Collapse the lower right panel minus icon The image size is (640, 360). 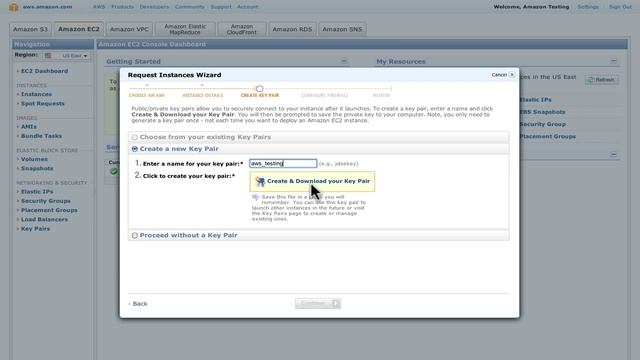coord(613,155)
